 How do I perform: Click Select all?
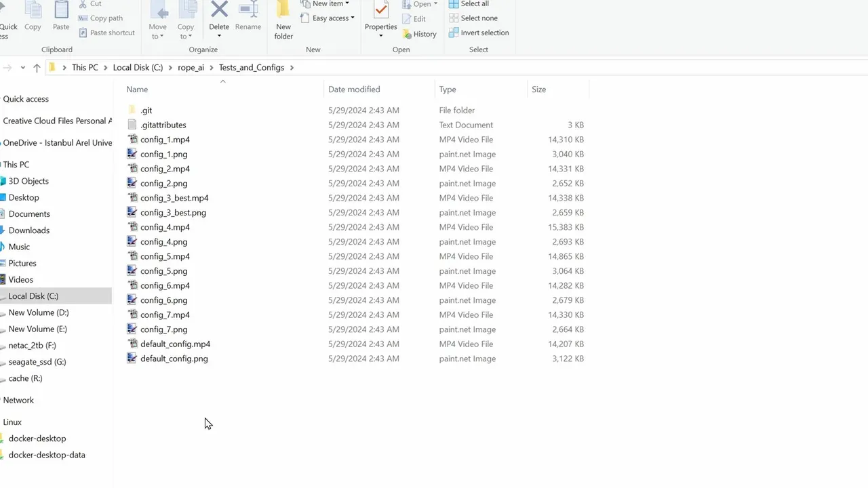[469, 4]
